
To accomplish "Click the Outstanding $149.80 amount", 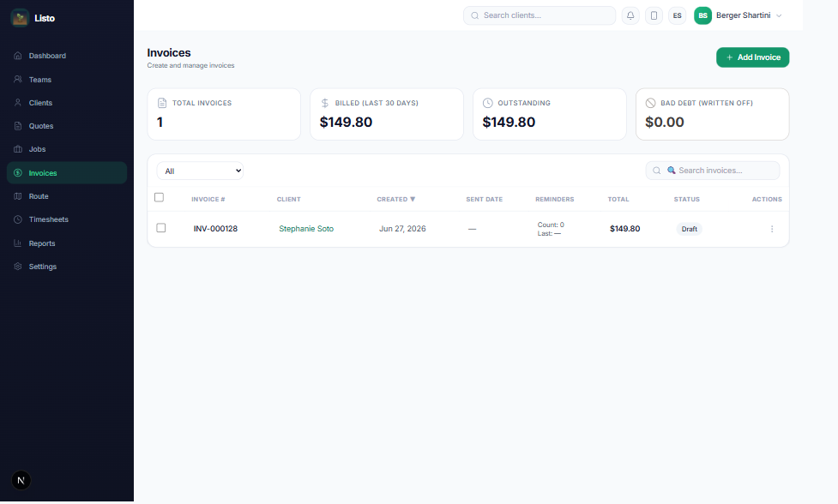I will click(x=509, y=123).
